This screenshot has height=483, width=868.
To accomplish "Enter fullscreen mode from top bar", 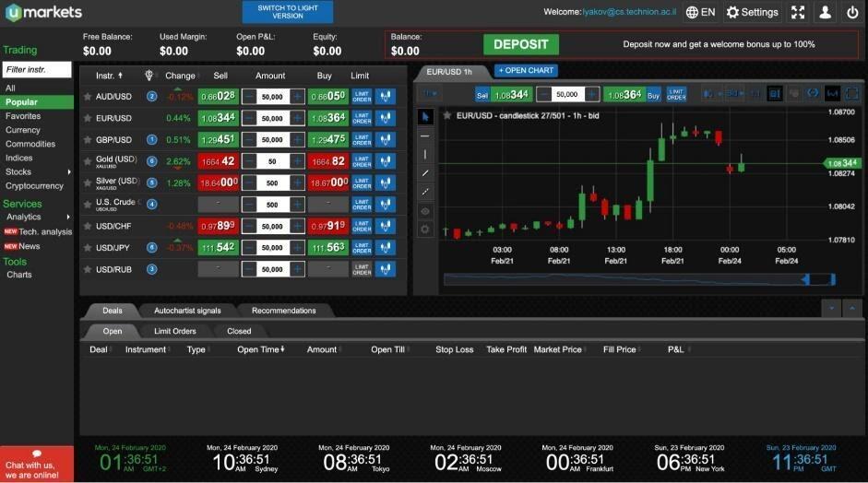I will (x=798, y=12).
